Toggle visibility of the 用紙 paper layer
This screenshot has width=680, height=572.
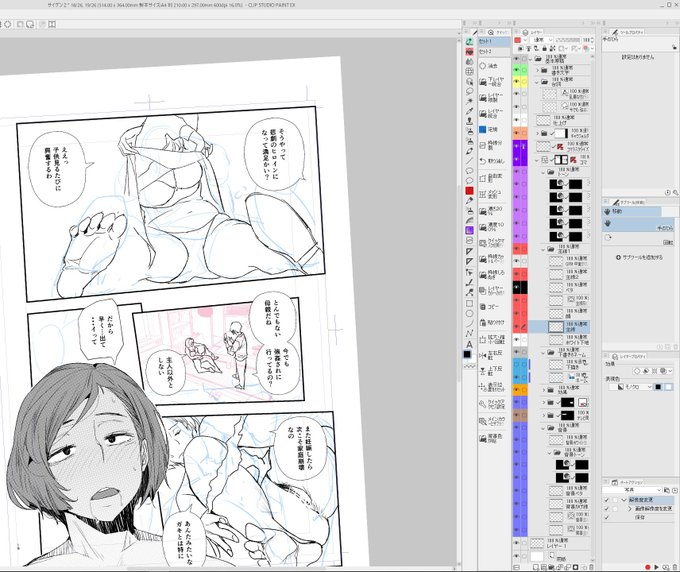pyautogui.click(x=516, y=556)
